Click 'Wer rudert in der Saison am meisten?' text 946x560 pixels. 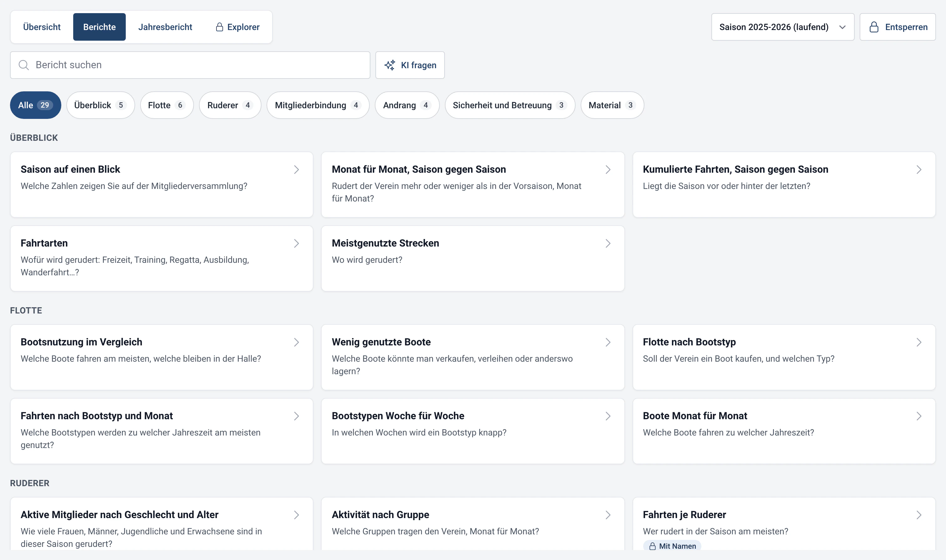click(x=715, y=531)
